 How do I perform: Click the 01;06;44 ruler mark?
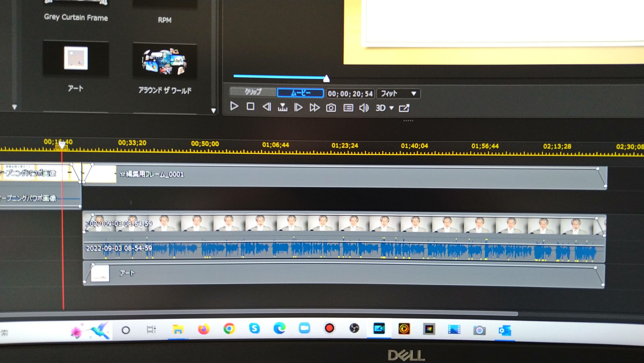click(x=275, y=145)
